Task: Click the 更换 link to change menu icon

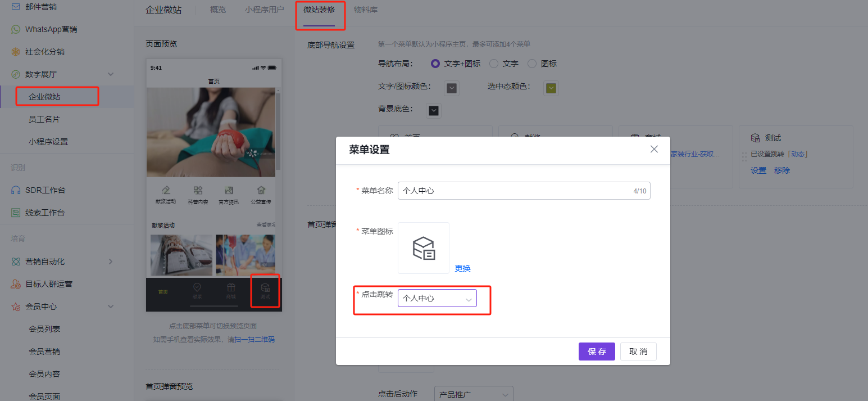Action: 462,268
